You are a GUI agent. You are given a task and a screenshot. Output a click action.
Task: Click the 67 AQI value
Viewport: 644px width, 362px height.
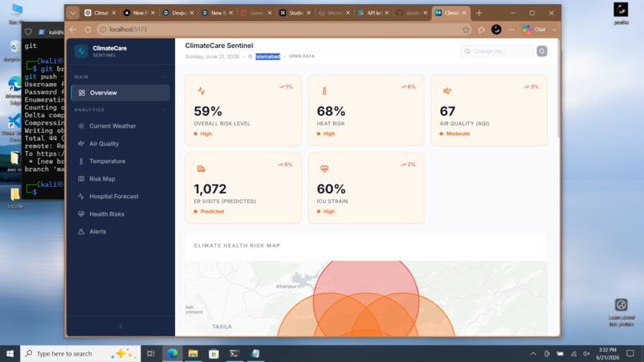(447, 111)
